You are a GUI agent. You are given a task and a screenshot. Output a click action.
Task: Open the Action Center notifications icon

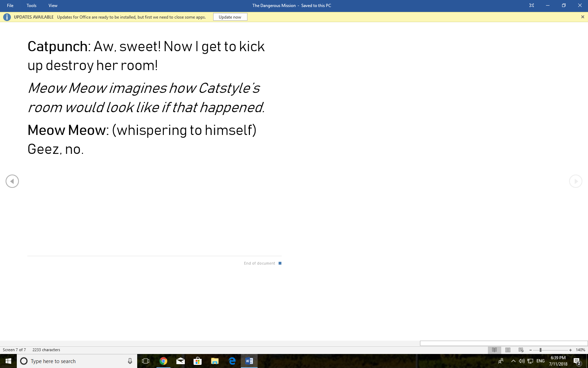pos(577,361)
